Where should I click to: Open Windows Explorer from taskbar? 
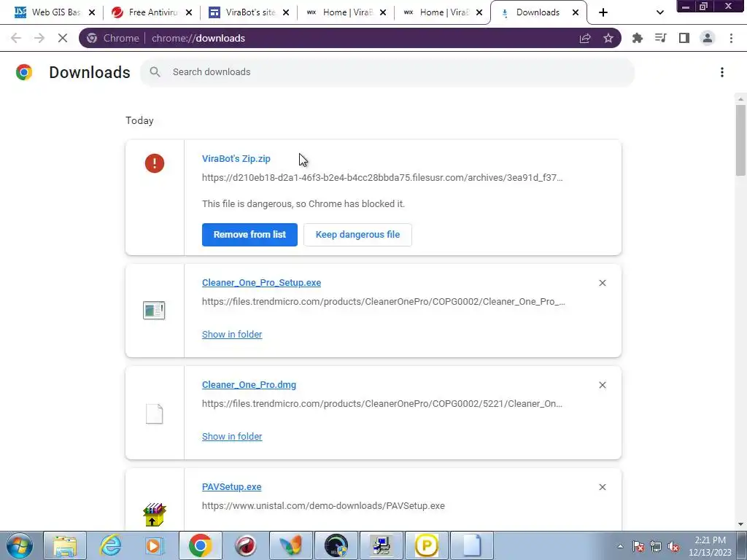65,545
